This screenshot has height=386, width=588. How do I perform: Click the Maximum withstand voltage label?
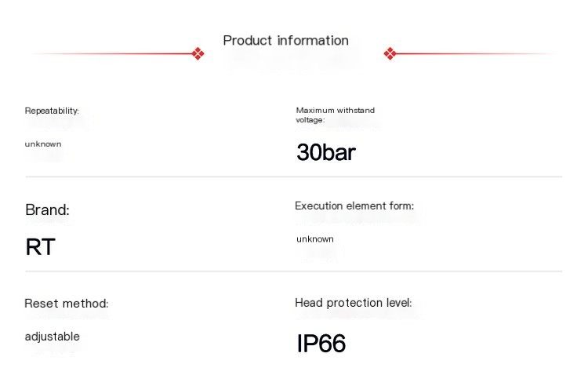[336, 115]
